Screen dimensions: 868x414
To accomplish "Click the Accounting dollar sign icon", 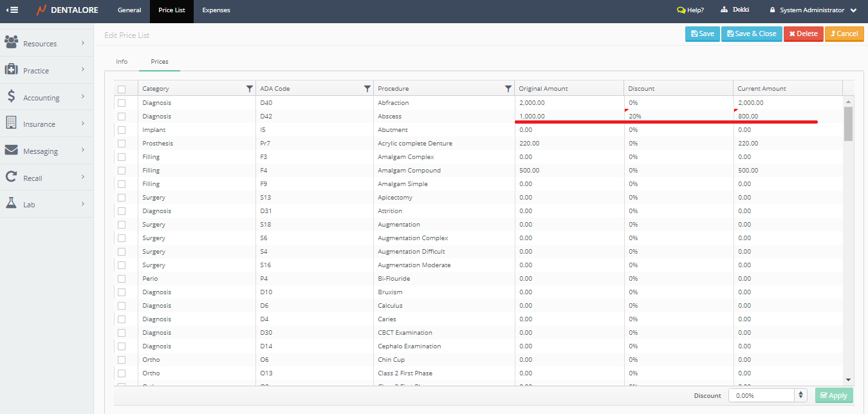I will [x=11, y=97].
